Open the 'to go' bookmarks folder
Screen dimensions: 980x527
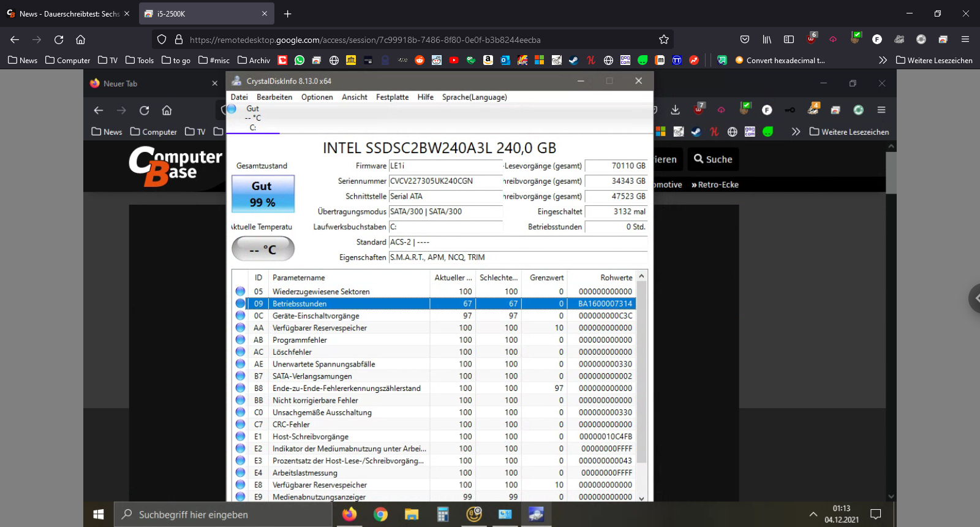[x=176, y=60]
